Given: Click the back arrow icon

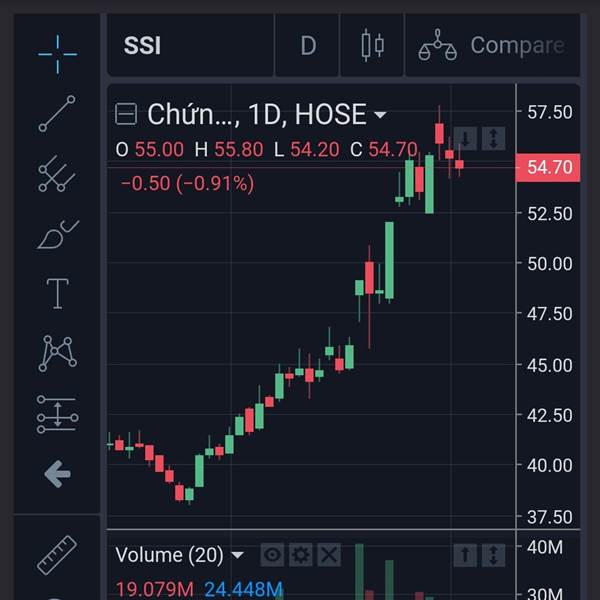Looking at the screenshot, I should [x=57, y=474].
